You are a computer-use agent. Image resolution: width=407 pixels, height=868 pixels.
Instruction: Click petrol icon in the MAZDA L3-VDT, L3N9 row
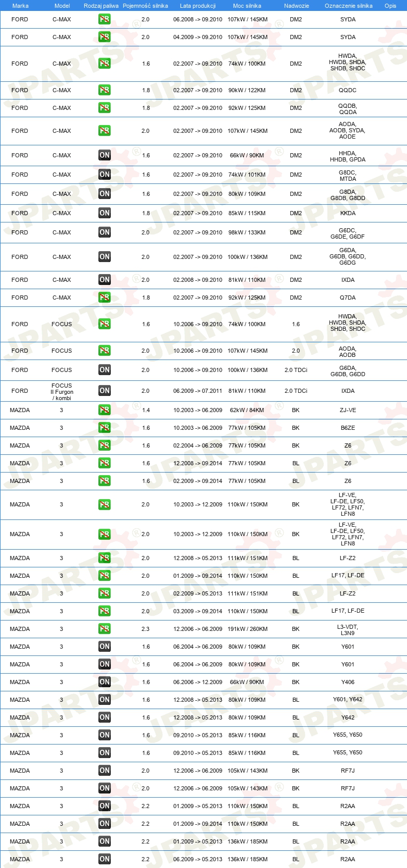tap(105, 629)
